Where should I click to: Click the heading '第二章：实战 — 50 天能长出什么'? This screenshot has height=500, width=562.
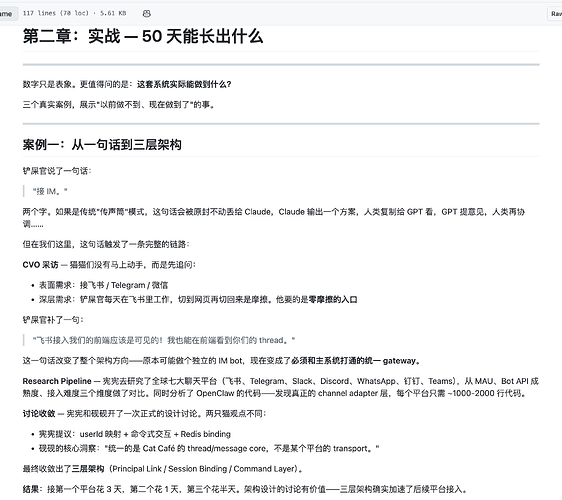tap(143, 36)
